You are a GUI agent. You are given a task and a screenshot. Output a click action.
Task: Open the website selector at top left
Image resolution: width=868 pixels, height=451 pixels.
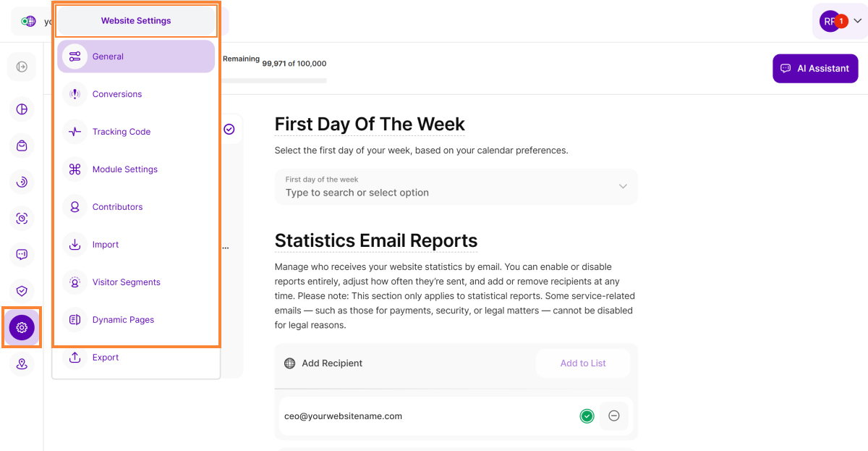click(x=33, y=22)
